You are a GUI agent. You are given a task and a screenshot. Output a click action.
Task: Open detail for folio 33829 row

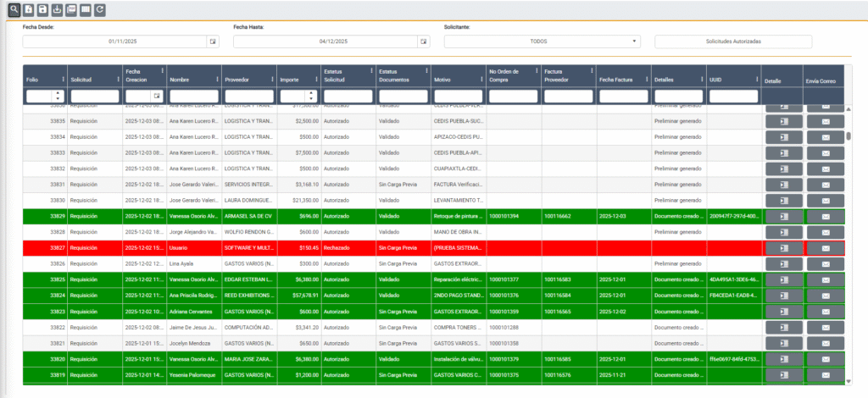(782, 217)
